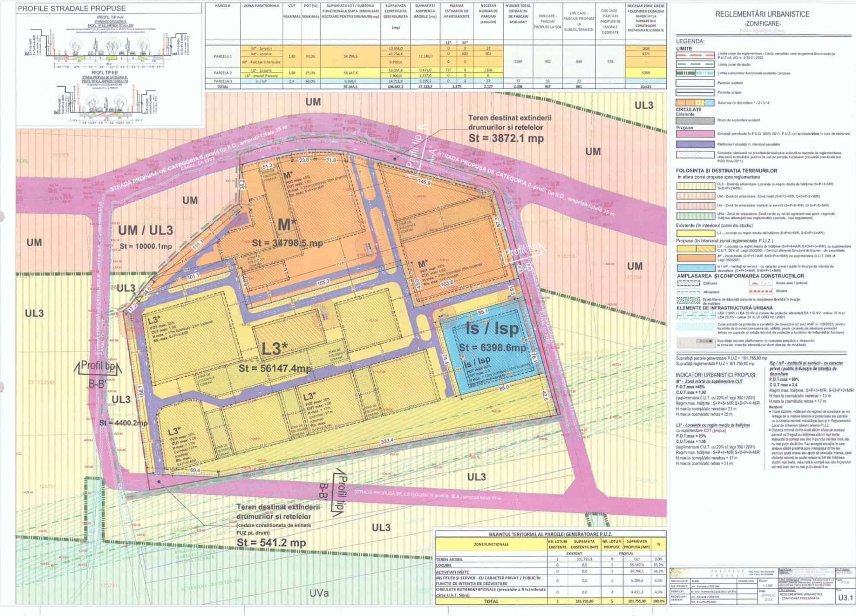Click the 'St = 541.2 mp' label
This screenshot has height=616, width=856.
pyautogui.click(x=271, y=543)
